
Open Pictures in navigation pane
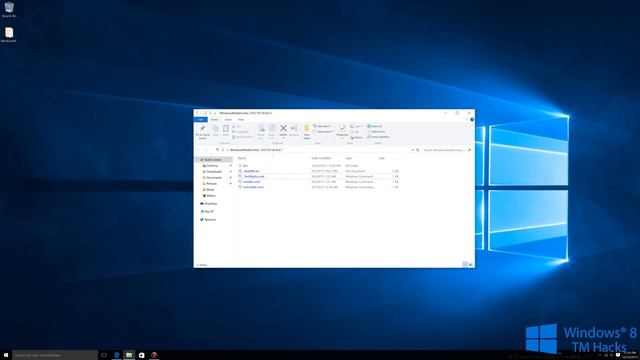211,184
